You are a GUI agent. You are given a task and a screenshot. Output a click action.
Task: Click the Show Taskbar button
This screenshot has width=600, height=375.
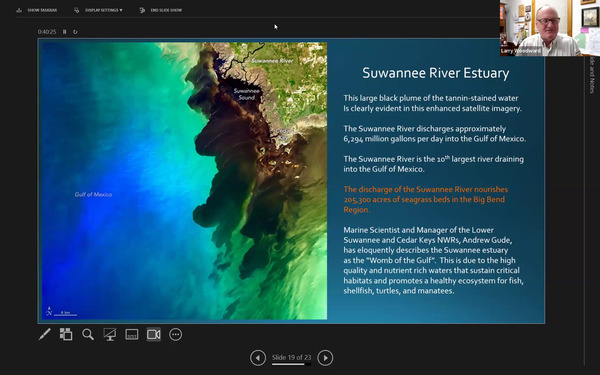(x=37, y=10)
